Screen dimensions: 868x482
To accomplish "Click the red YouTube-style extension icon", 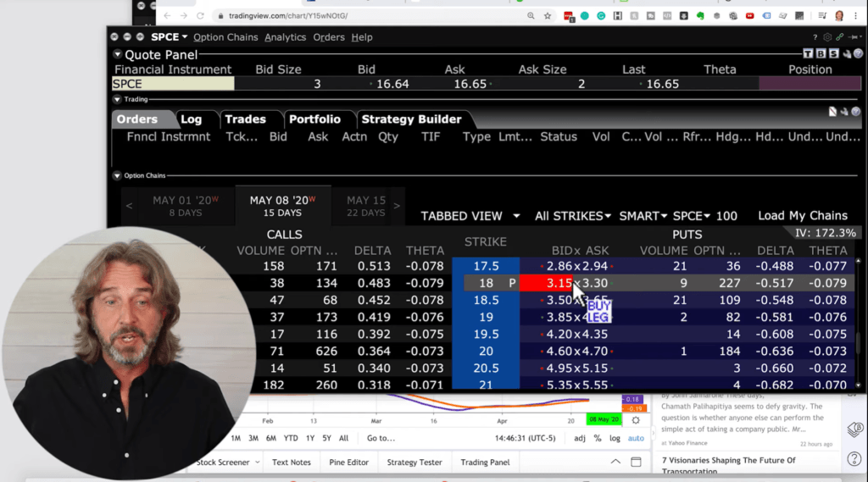I will tap(750, 16).
